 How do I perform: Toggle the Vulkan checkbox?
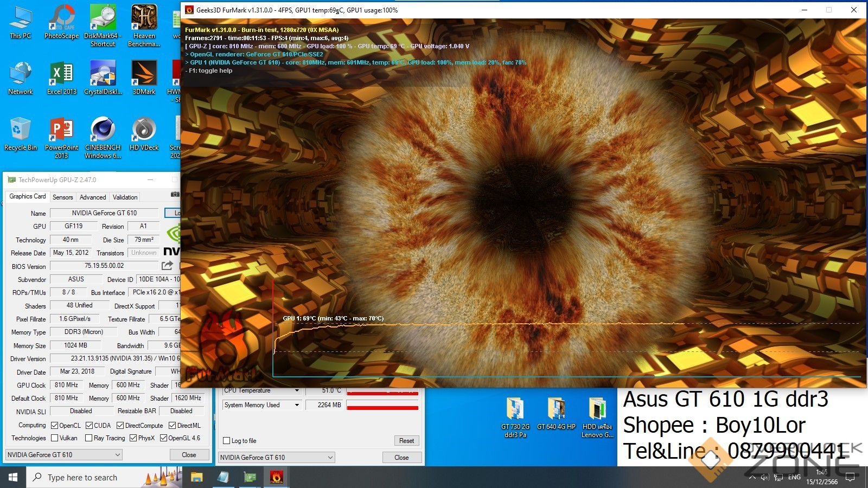pyautogui.click(x=55, y=438)
